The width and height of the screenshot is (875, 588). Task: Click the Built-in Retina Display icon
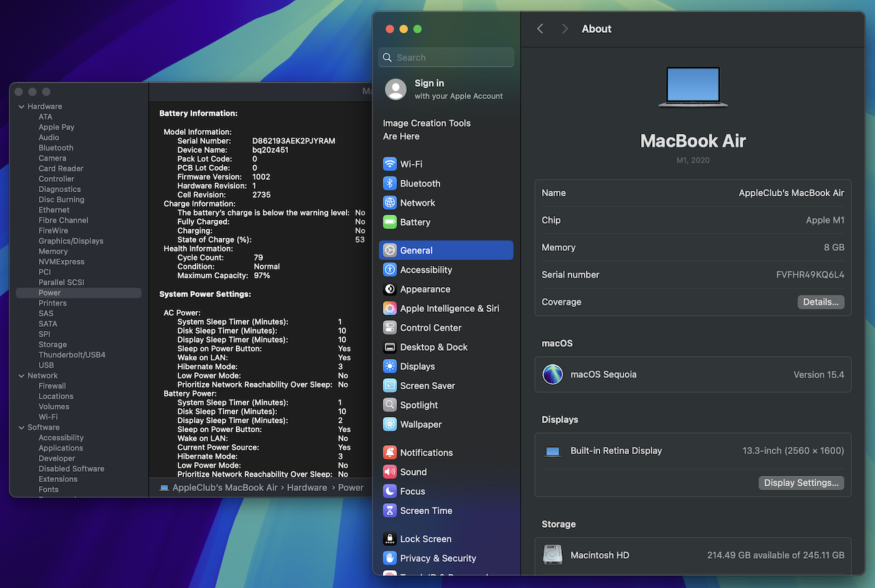click(552, 451)
